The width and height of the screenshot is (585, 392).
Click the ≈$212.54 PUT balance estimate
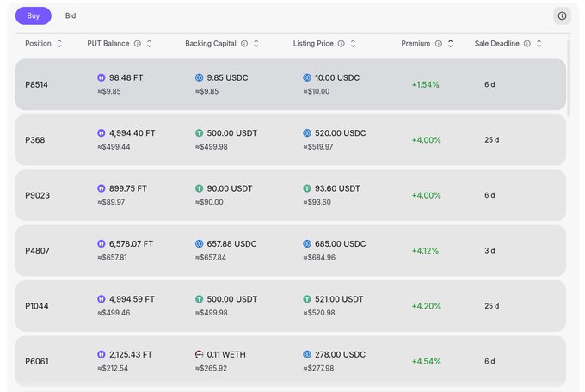[113, 368]
